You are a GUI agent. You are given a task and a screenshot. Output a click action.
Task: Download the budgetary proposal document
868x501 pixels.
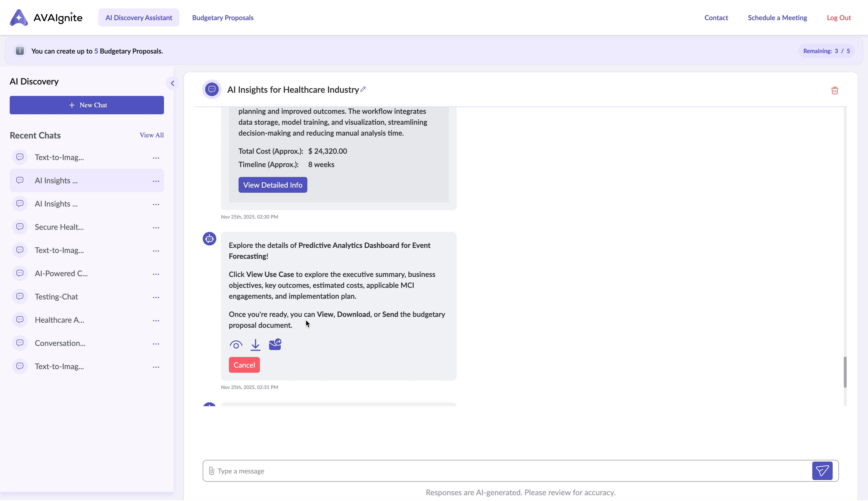pos(255,344)
